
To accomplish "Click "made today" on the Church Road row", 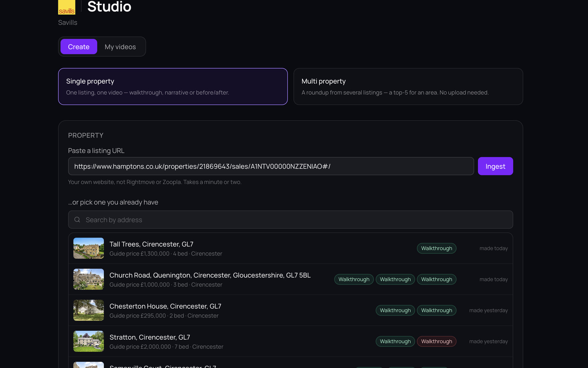I will tap(494, 279).
